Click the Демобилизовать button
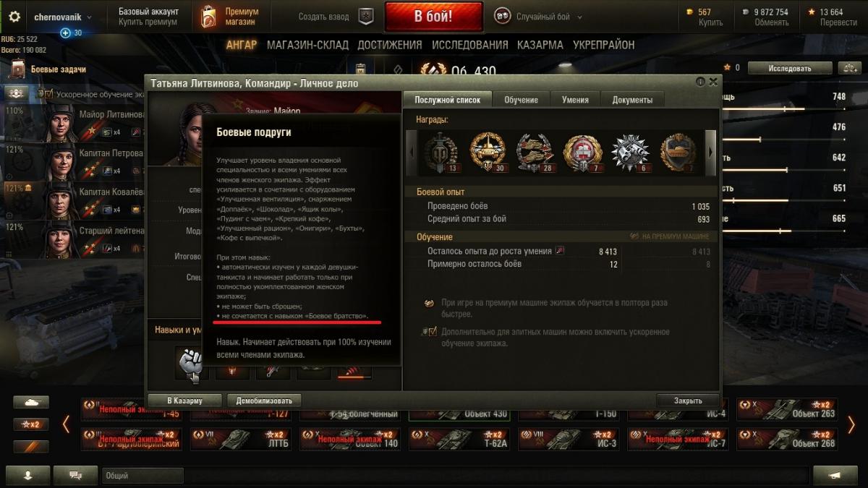This screenshot has width=868, height=488. (x=264, y=401)
